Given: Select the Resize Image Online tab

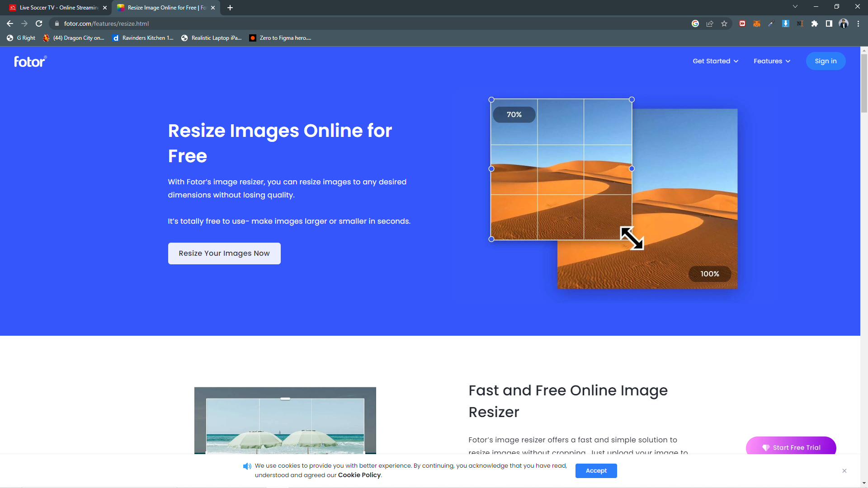Looking at the screenshot, I should point(166,8).
